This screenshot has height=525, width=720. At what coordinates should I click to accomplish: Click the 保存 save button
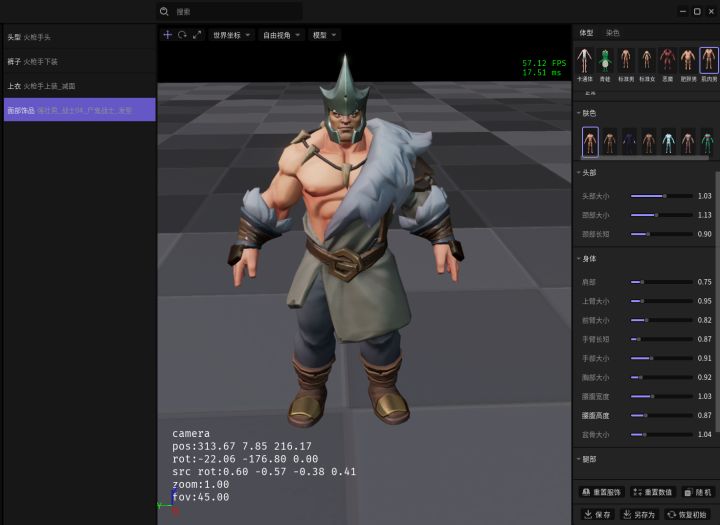[597, 514]
